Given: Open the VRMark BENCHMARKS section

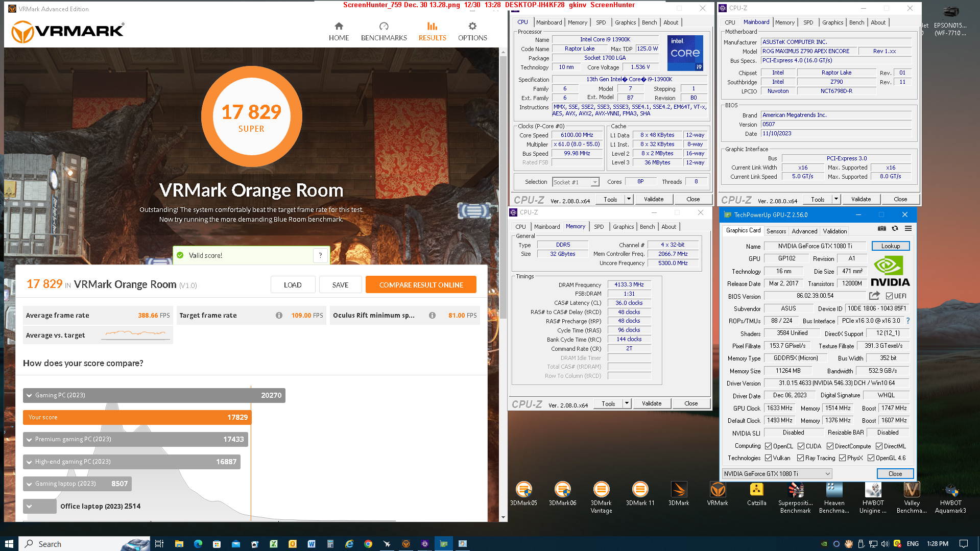Looking at the screenshot, I should (384, 31).
